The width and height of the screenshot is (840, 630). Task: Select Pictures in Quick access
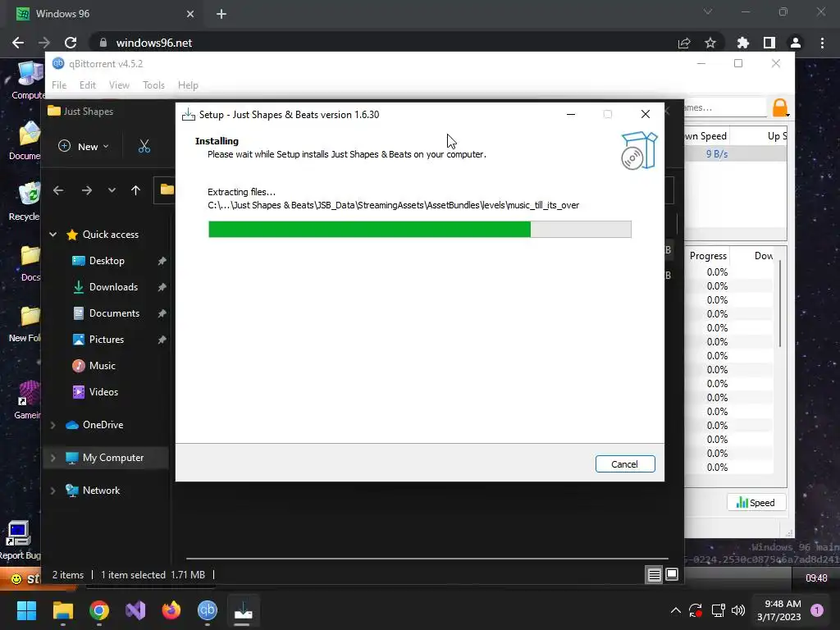(107, 340)
